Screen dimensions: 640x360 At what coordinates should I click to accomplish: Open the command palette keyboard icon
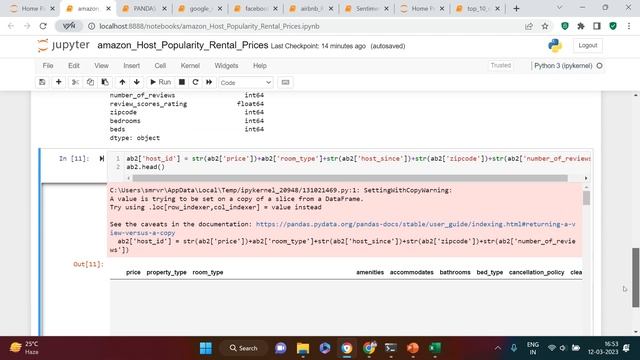285,82
